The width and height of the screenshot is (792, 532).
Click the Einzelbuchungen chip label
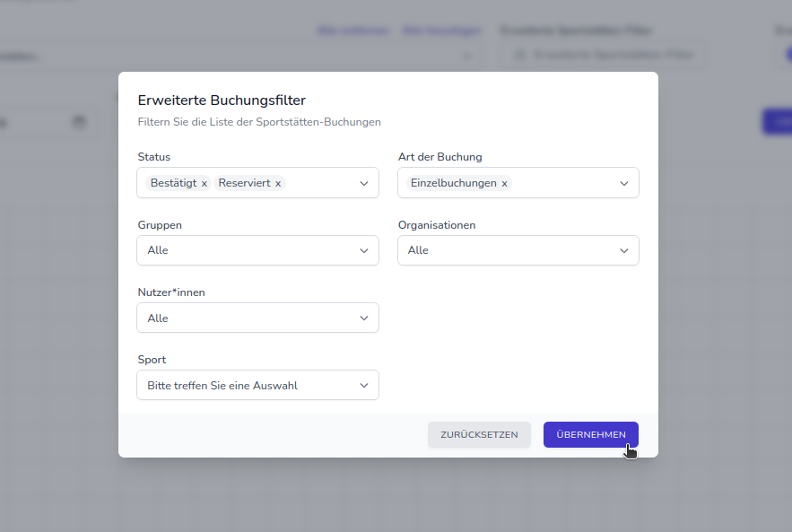(x=453, y=183)
